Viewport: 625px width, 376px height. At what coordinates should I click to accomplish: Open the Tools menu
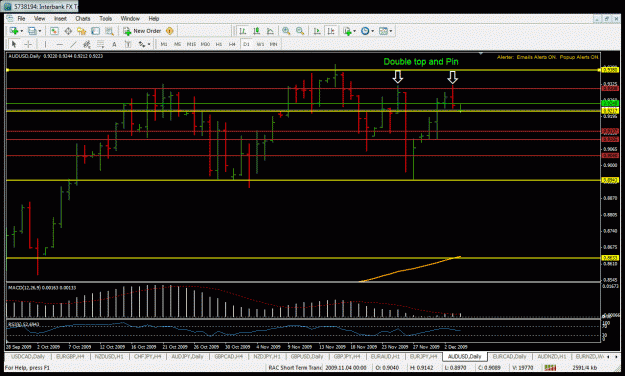[105, 18]
